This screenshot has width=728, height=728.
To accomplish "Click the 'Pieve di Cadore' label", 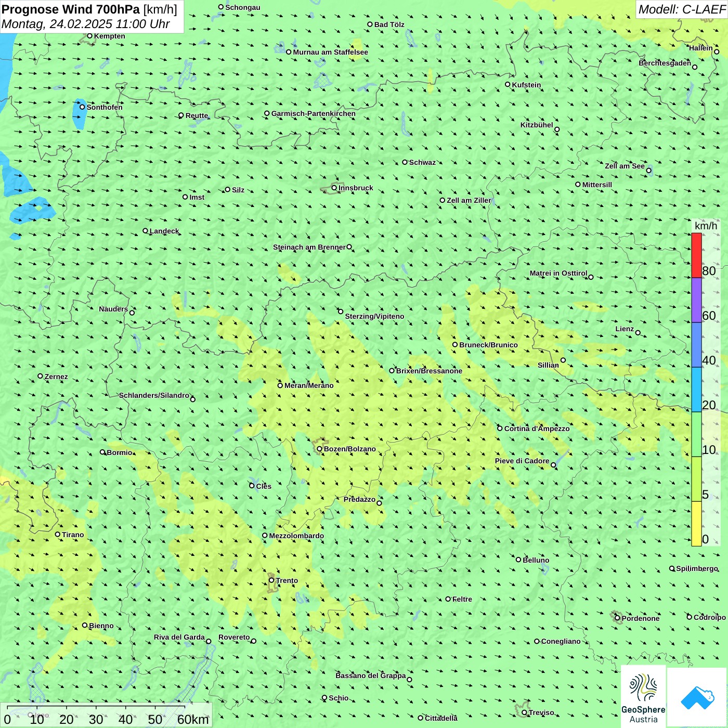I will [522, 461].
